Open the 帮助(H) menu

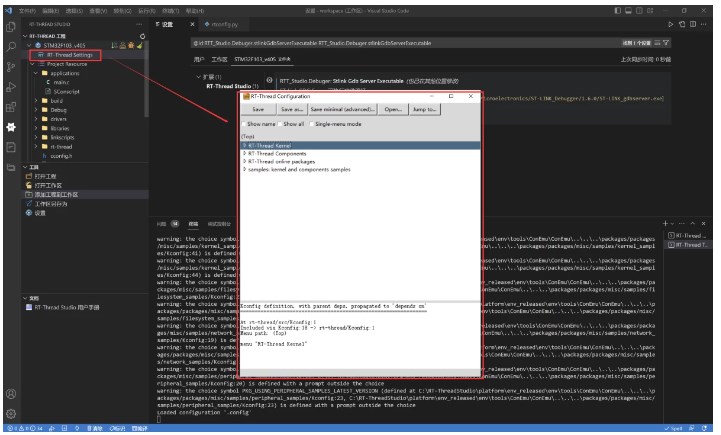tap(195, 11)
